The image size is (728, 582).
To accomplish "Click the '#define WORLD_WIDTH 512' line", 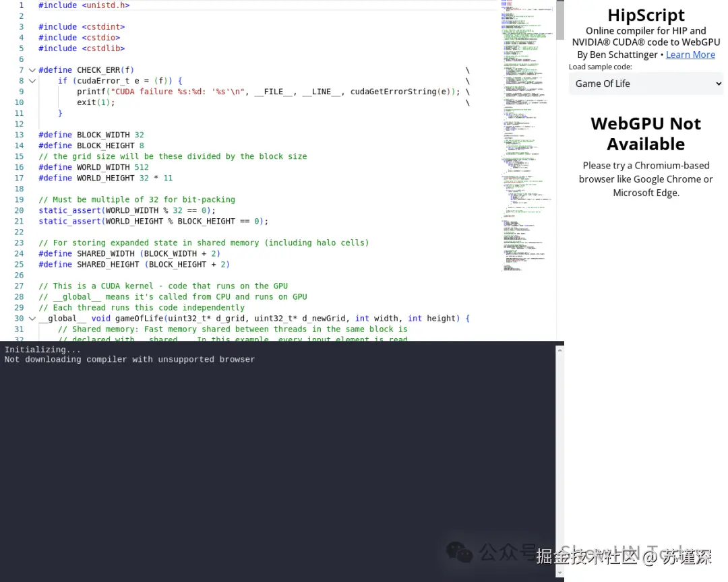I will [94, 167].
